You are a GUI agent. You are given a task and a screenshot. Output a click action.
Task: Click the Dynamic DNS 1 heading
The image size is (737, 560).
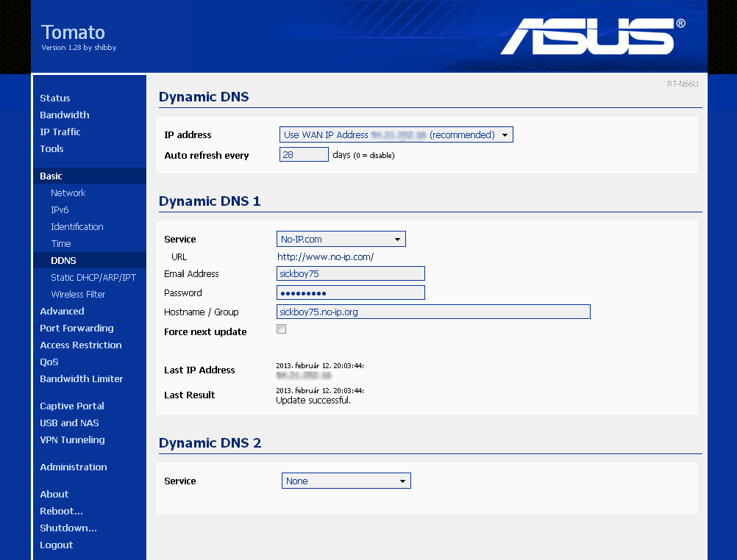click(210, 201)
